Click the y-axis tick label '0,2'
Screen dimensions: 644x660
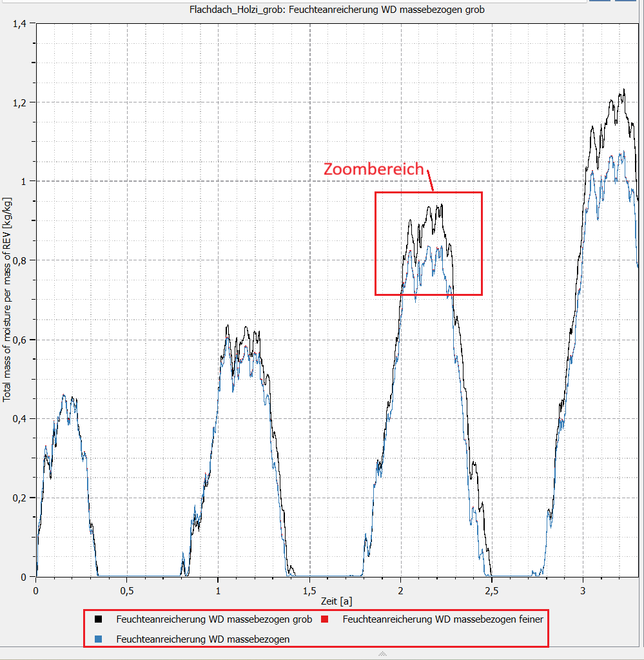(19, 498)
